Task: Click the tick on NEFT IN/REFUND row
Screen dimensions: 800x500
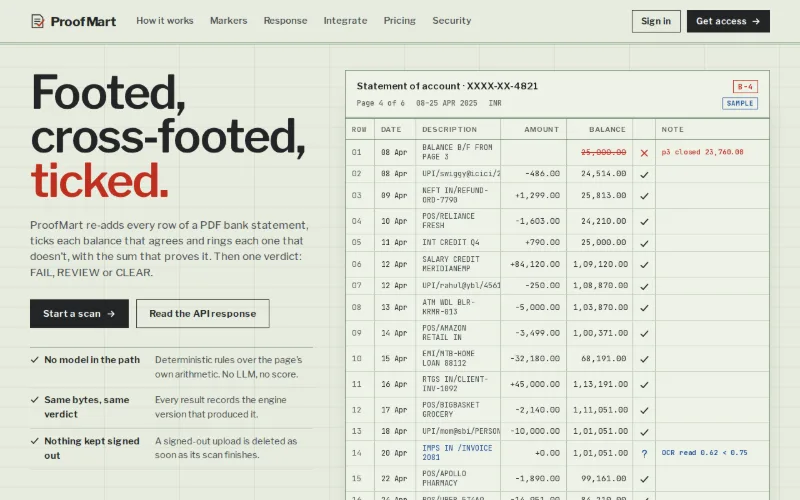Action: click(x=644, y=196)
